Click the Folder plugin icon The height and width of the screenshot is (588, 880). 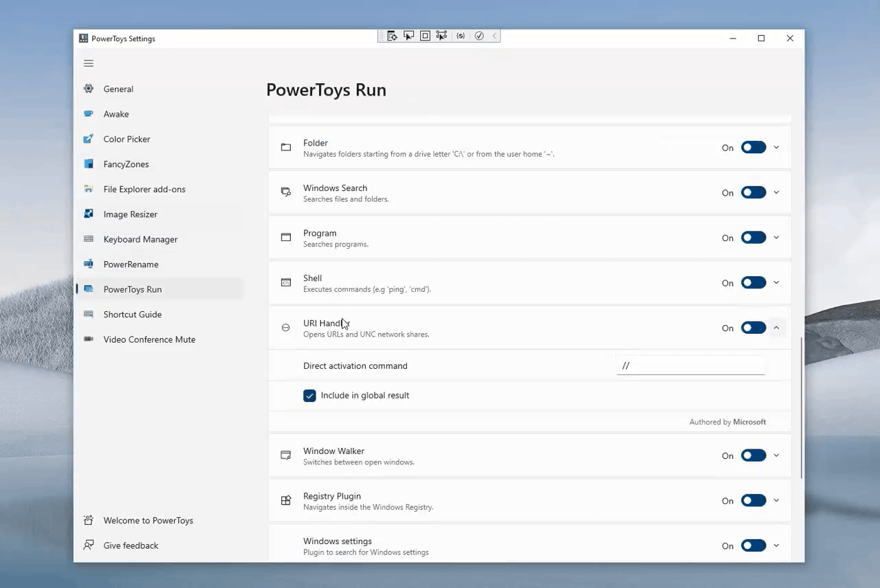click(x=286, y=148)
